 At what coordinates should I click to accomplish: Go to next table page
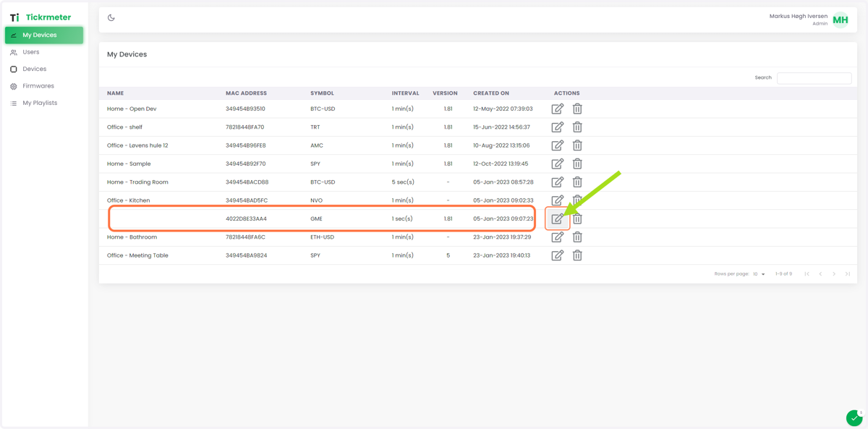(x=834, y=274)
